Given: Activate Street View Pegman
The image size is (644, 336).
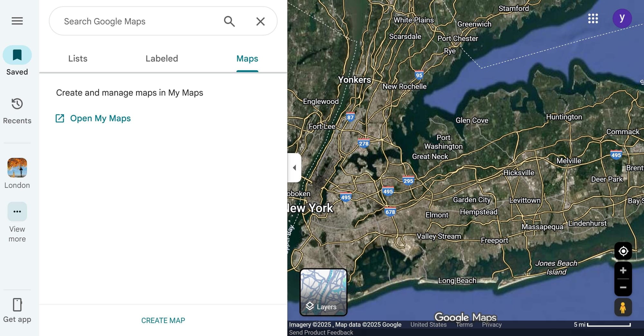Looking at the screenshot, I should (623, 308).
